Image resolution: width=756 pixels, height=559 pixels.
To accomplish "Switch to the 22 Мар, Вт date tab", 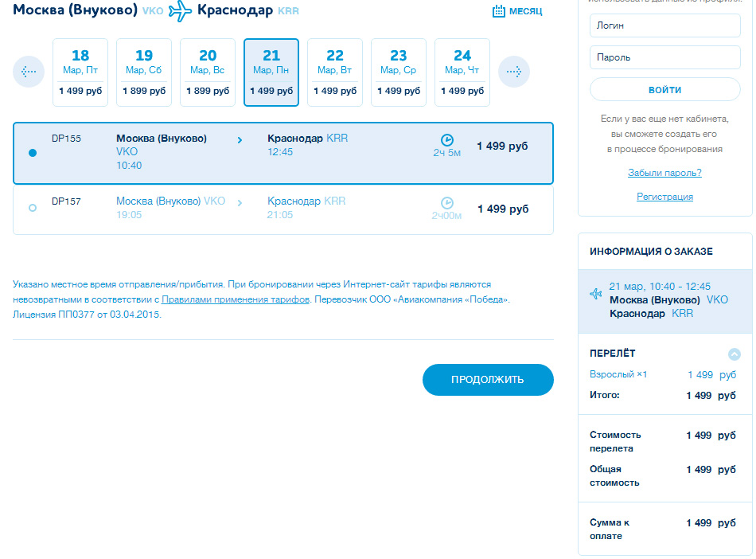I will tap(335, 72).
